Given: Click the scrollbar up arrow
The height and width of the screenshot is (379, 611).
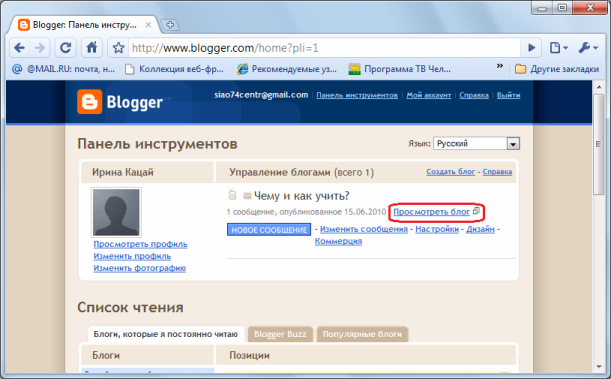Looking at the screenshot, I should coord(599,87).
